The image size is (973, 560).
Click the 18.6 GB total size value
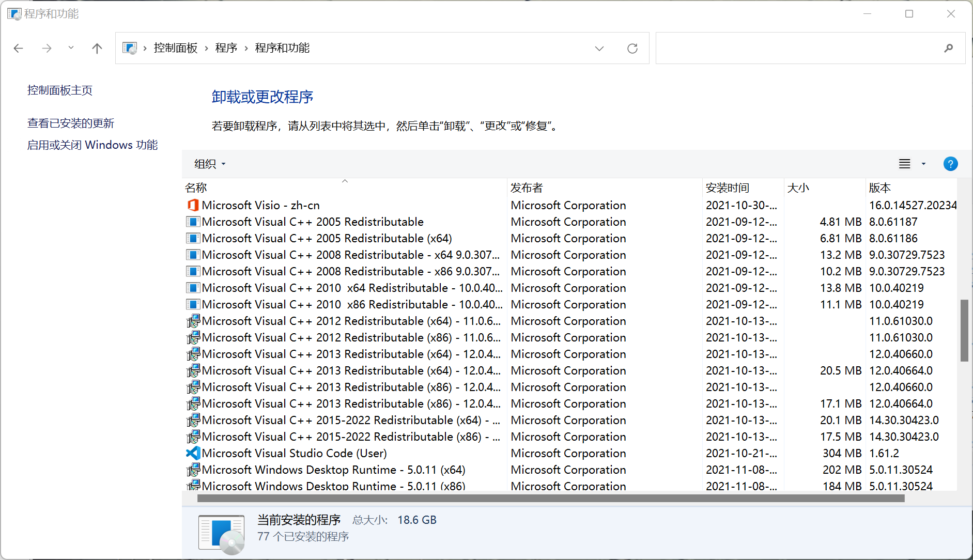(x=416, y=520)
